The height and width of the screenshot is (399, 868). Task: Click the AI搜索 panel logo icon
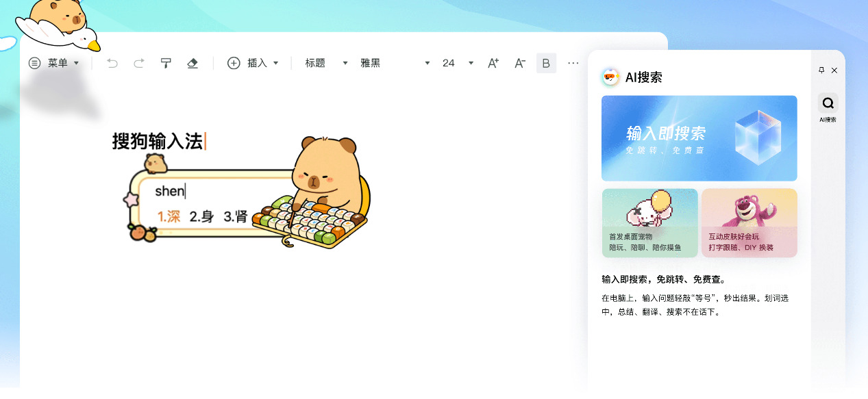point(610,77)
